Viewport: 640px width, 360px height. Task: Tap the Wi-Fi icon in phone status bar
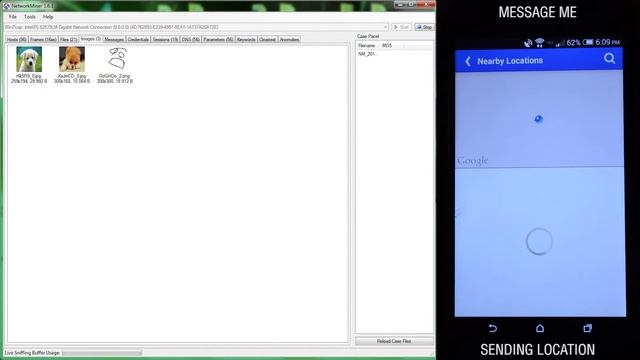(x=540, y=42)
